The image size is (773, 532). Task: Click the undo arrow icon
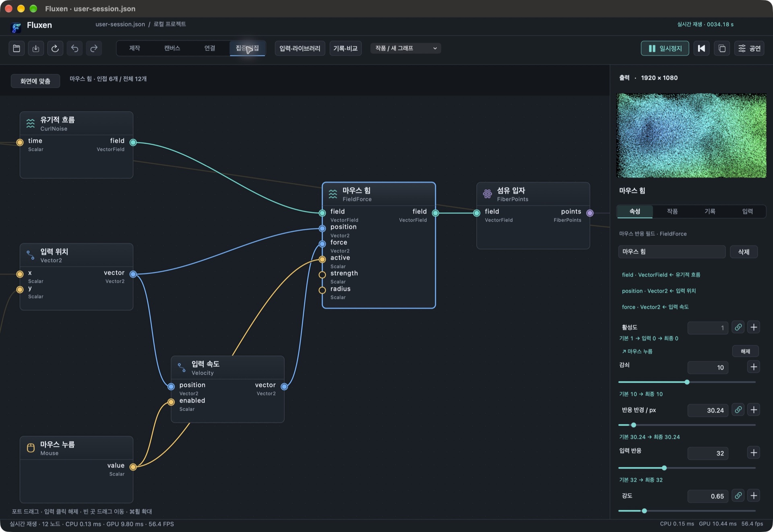74,48
